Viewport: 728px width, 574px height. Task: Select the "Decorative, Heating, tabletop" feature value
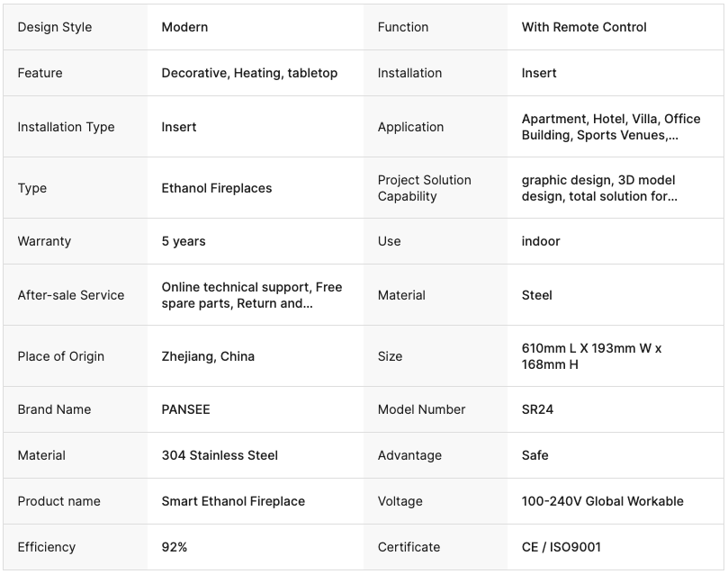[249, 73]
